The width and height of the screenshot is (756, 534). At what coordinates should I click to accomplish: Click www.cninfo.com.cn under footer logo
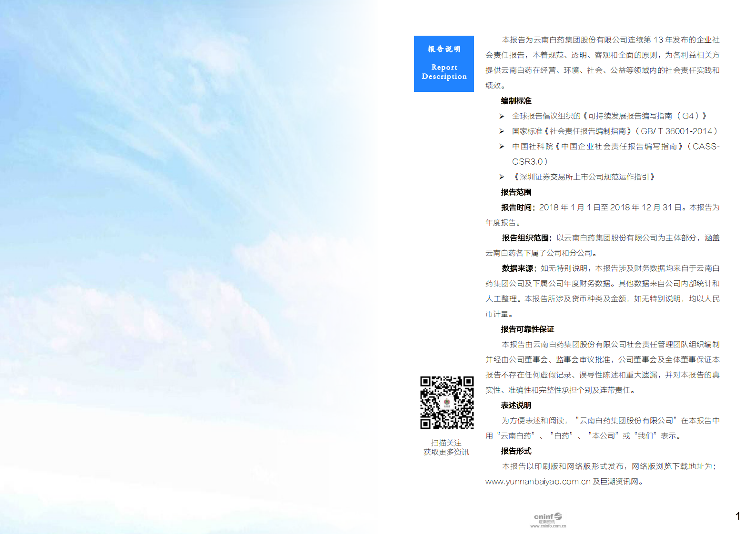tap(548, 526)
